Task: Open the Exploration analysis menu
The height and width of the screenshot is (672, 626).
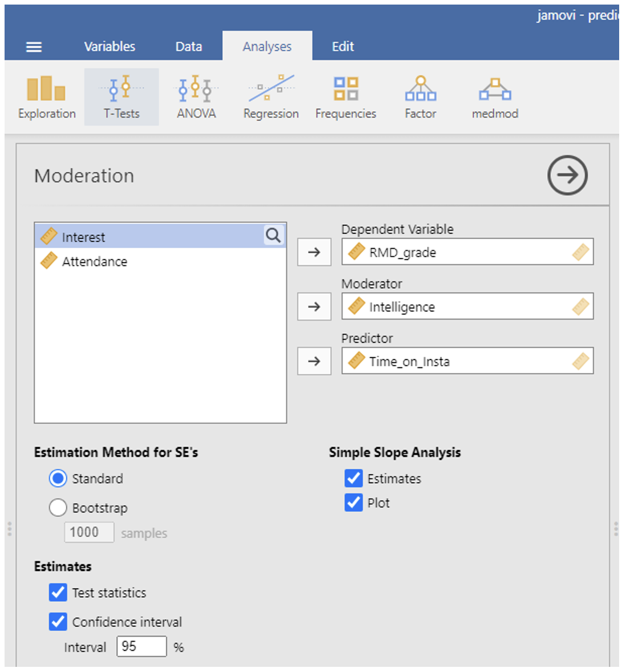Action: [x=47, y=98]
